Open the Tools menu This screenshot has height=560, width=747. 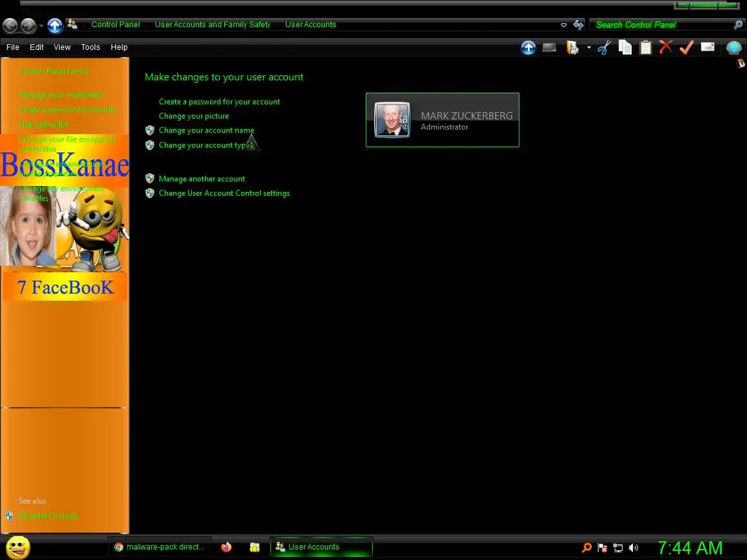(91, 47)
